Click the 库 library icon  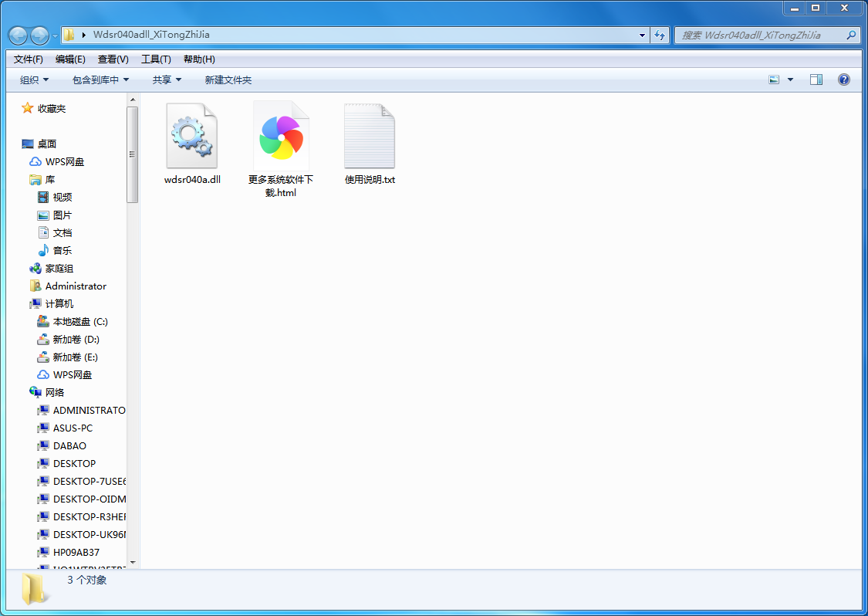coord(35,180)
